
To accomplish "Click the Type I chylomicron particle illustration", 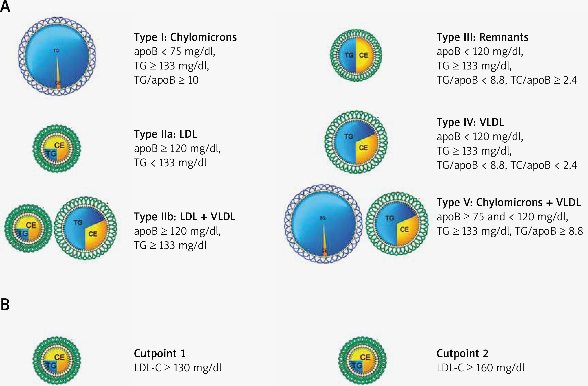I will 57,56.
